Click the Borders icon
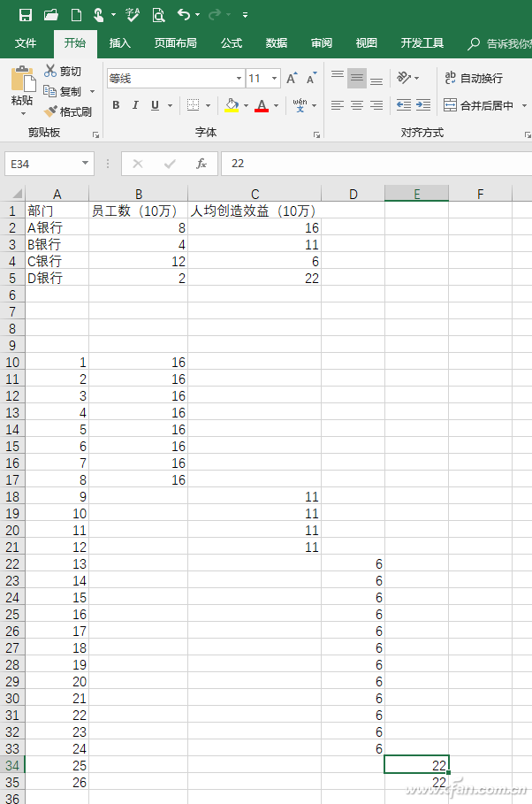Image resolution: width=532 pixels, height=804 pixels. tap(194, 105)
